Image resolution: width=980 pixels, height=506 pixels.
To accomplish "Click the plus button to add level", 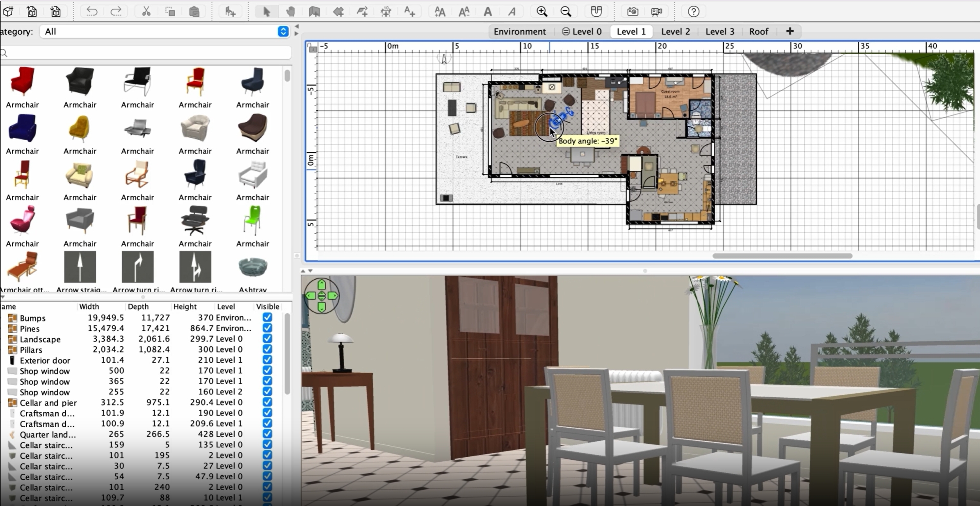I will [790, 31].
